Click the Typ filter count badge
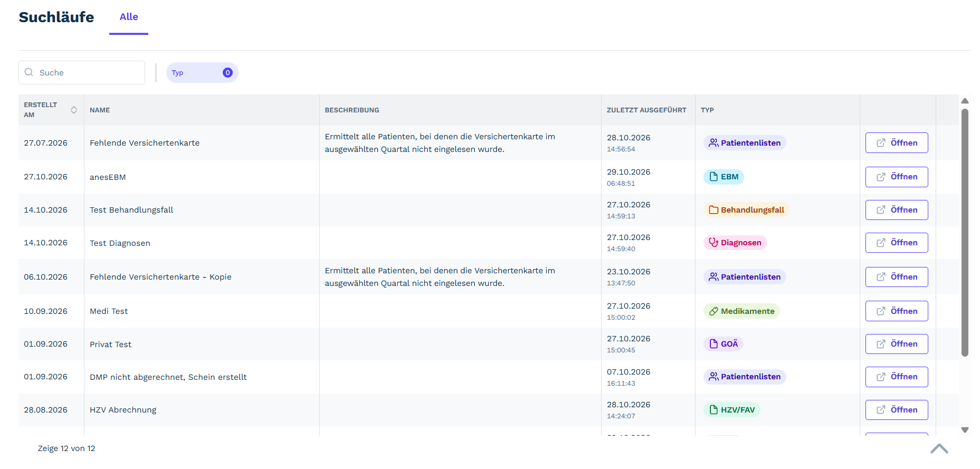 (x=227, y=73)
